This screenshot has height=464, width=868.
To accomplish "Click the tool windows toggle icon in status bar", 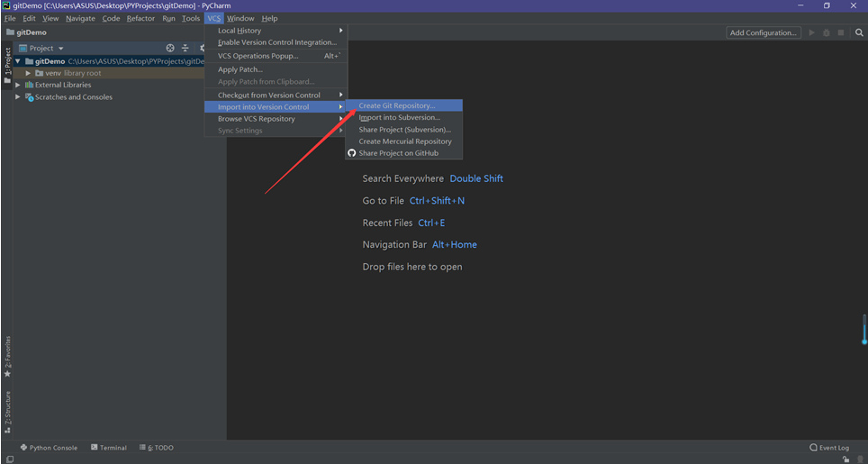I will tap(9, 459).
